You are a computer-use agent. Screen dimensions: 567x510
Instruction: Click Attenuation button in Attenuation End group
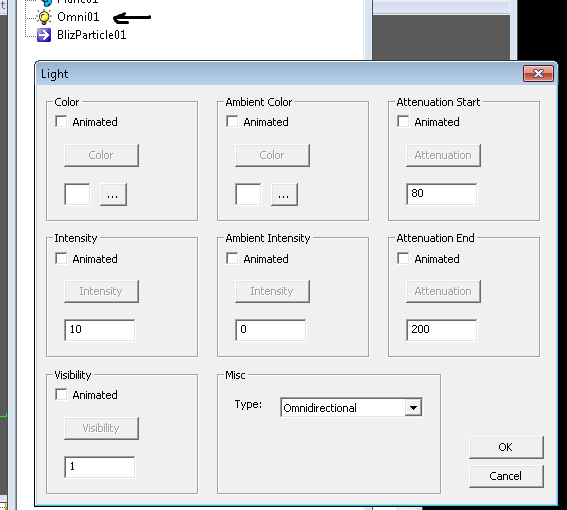(443, 291)
